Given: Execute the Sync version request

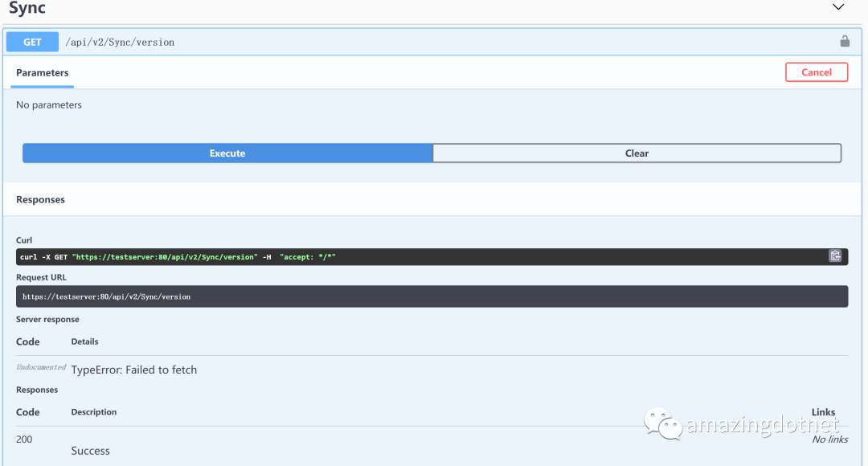Looking at the screenshot, I should (x=227, y=153).
